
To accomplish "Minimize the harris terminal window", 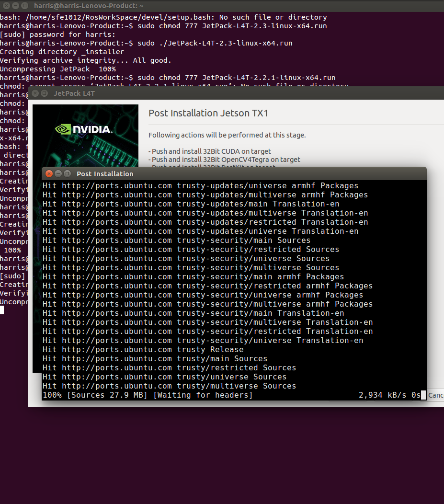I will pyautogui.click(x=15, y=5).
